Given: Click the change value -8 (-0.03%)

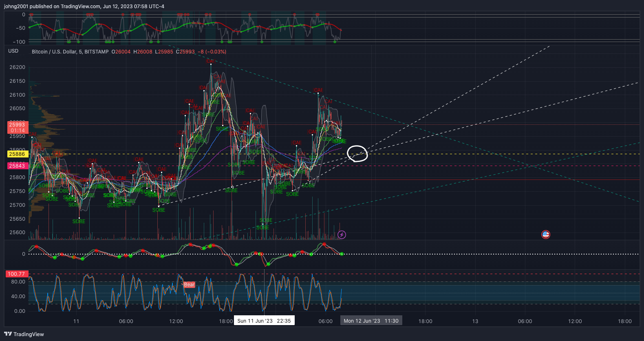Looking at the screenshot, I should [212, 52].
